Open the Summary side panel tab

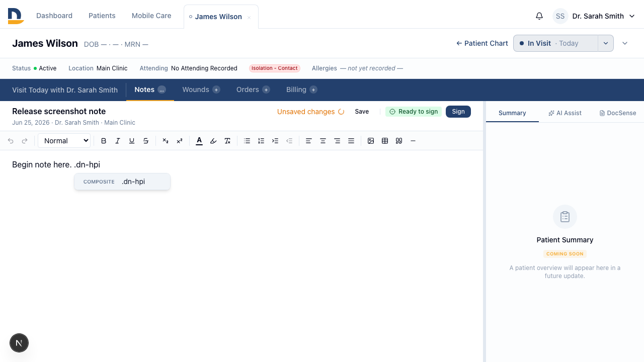click(x=512, y=113)
